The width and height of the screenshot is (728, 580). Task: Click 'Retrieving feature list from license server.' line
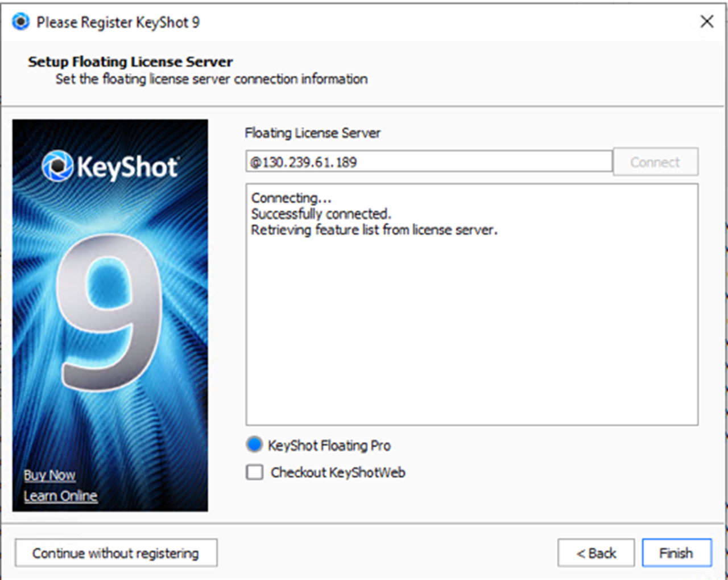click(374, 230)
